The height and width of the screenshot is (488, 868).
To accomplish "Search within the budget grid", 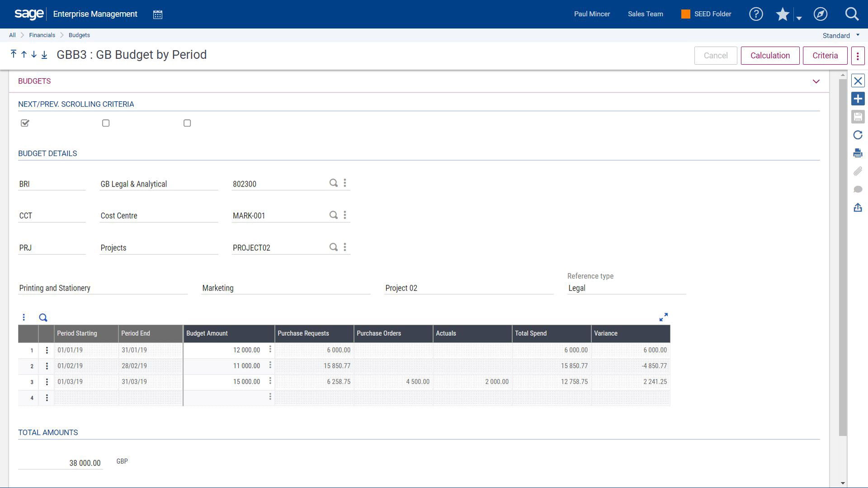I will point(43,318).
